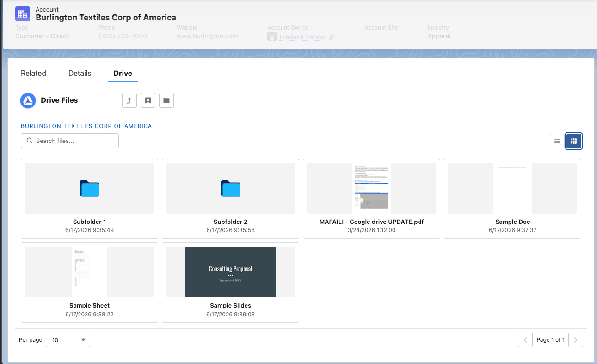
Task: Click the upload arrow icon button
Action: coord(129,100)
